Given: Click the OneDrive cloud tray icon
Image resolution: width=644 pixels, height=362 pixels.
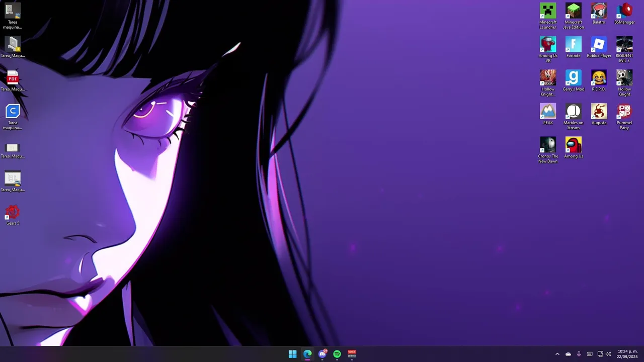Looking at the screenshot, I should point(568,354).
